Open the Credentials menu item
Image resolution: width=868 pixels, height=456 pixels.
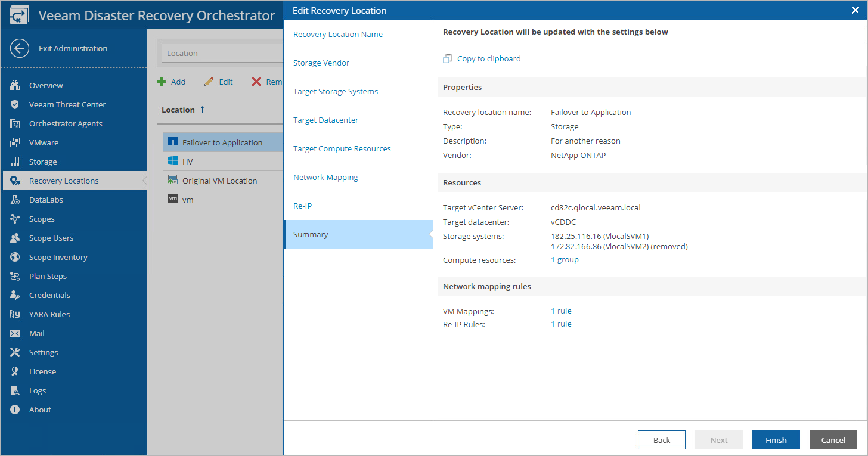click(49, 296)
